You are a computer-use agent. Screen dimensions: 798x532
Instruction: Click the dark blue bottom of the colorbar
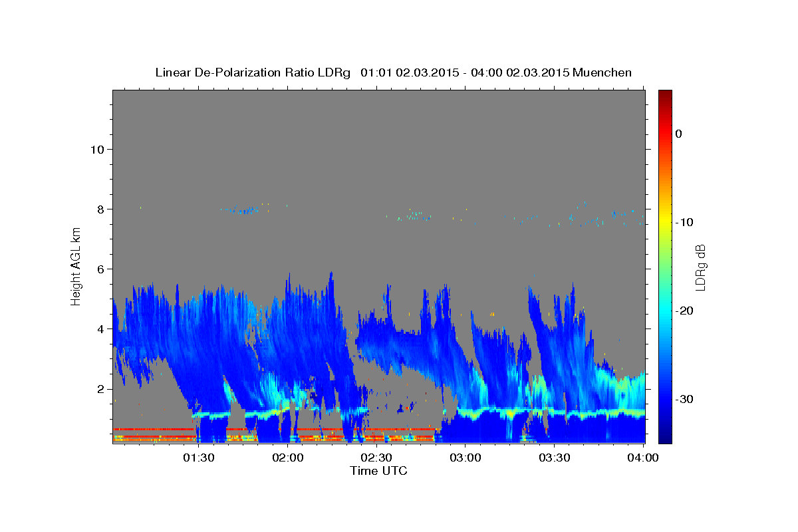click(x=665, y=438)
